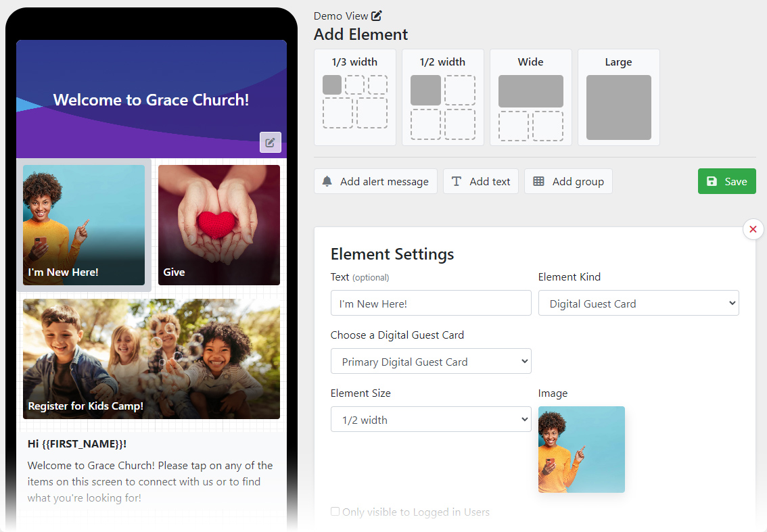Image resolution: width=767 pixels, height=532 pixels.
Task: Click the Text optional input field
Action: [431, 303]
